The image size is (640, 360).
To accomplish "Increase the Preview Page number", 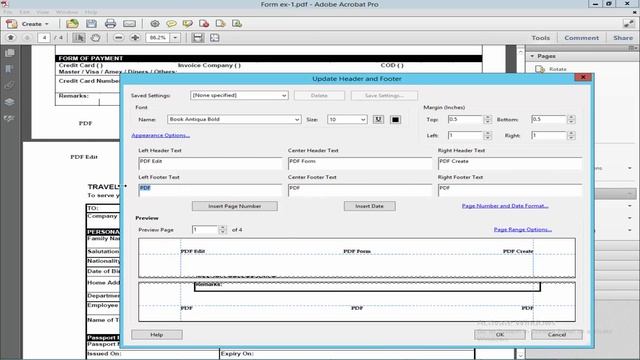I will tap(222, 227).
